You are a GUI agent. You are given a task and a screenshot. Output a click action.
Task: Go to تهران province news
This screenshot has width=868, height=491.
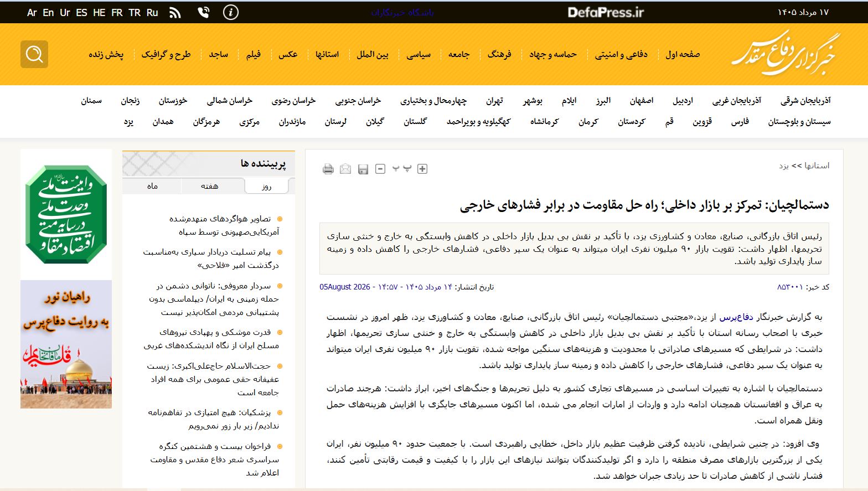[x=494, y=101]
